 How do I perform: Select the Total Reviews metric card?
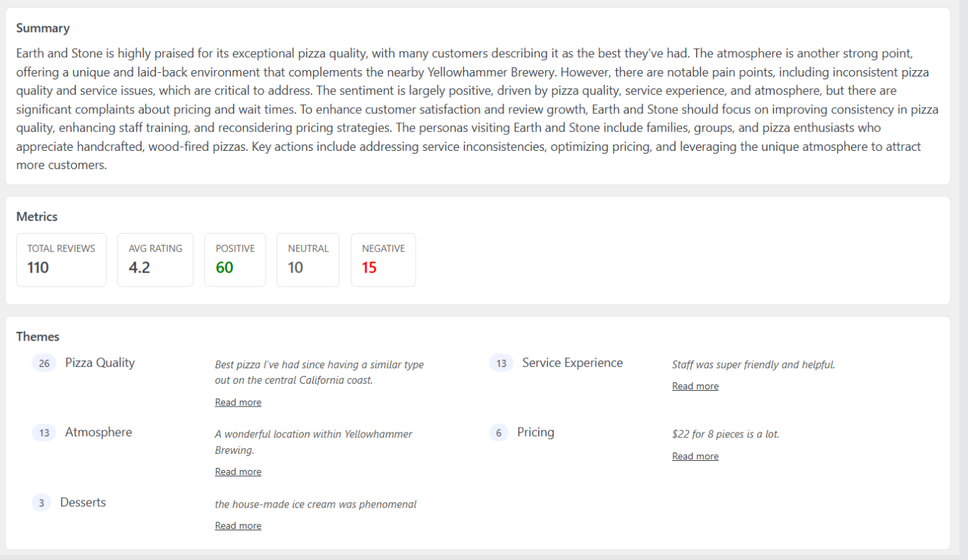(61, 260)
